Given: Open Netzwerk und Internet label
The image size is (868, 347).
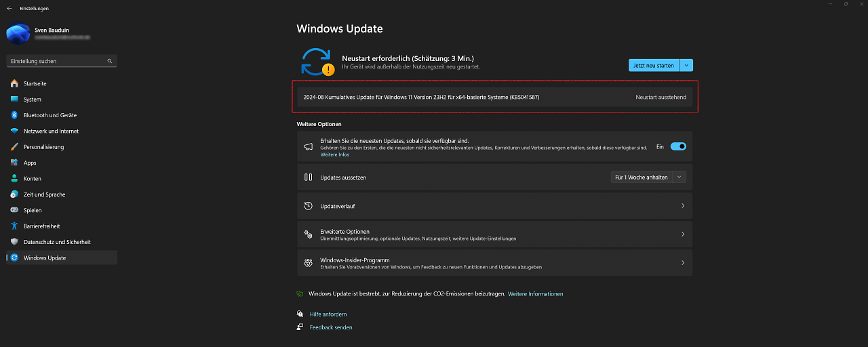Looking at the screenshot, I should coord(51,131).
